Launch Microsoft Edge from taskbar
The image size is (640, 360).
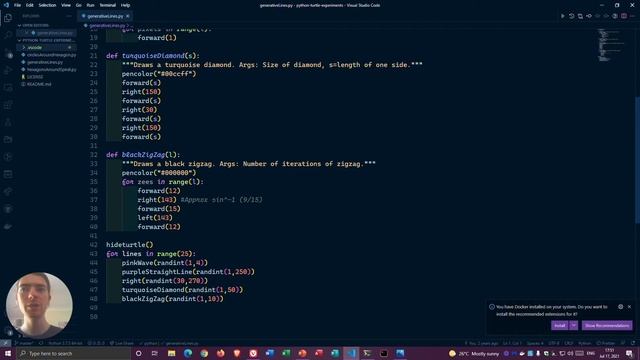[188, 353]
